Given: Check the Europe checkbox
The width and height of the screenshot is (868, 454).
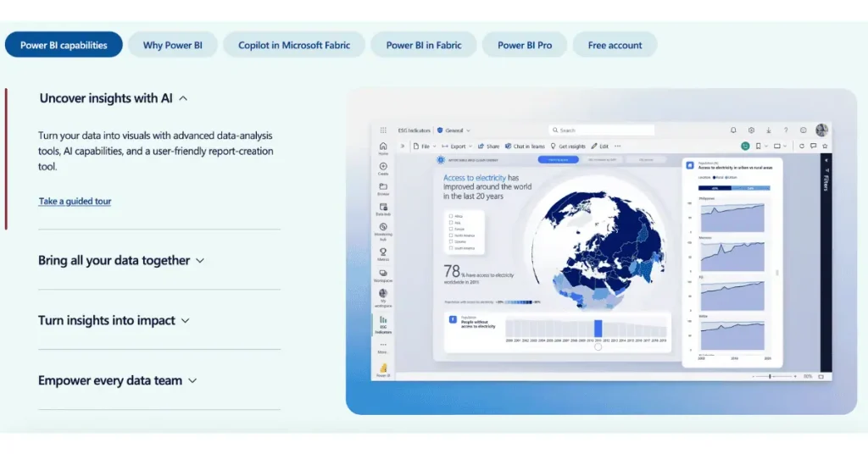Looking at the screenshot, I should (x=451, y=229).
